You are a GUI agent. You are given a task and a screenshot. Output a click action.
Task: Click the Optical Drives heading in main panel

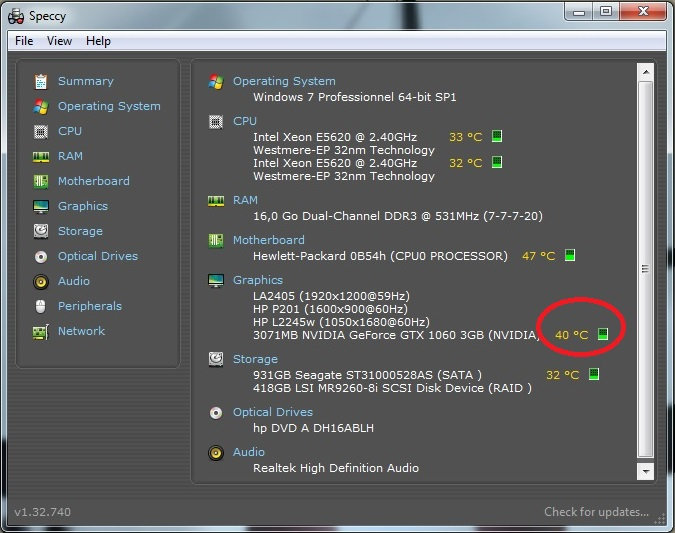[x=272, y=412]
